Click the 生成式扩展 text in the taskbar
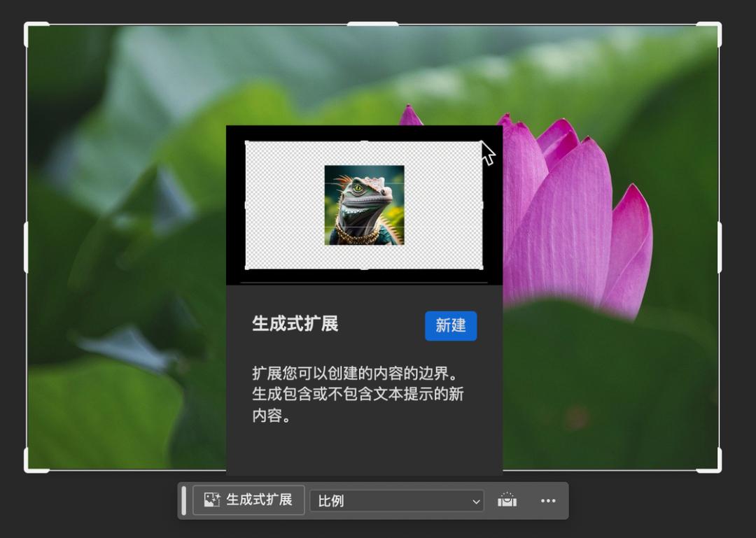 tap(260, 500)
